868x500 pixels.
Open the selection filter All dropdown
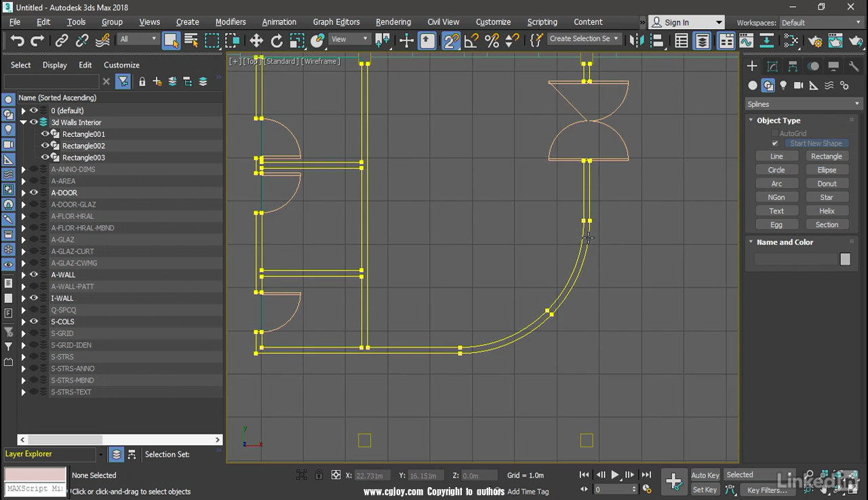point(138,39)
